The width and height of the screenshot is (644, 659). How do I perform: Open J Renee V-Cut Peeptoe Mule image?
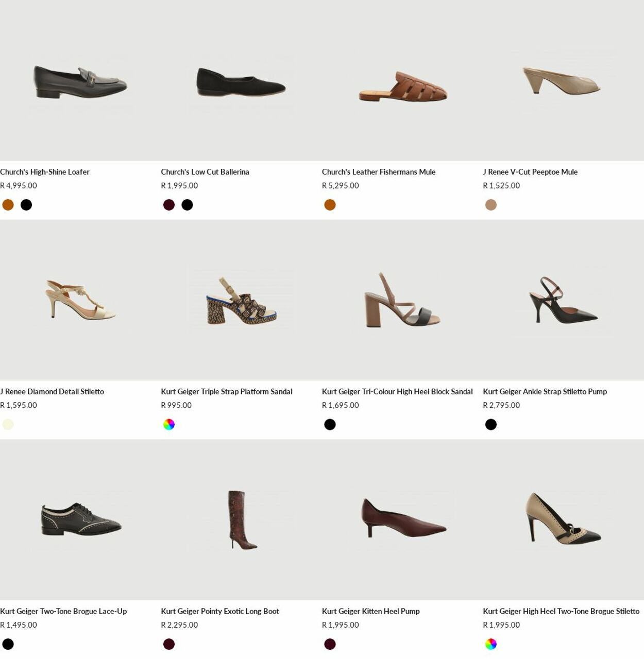click(x=563, y=80)
